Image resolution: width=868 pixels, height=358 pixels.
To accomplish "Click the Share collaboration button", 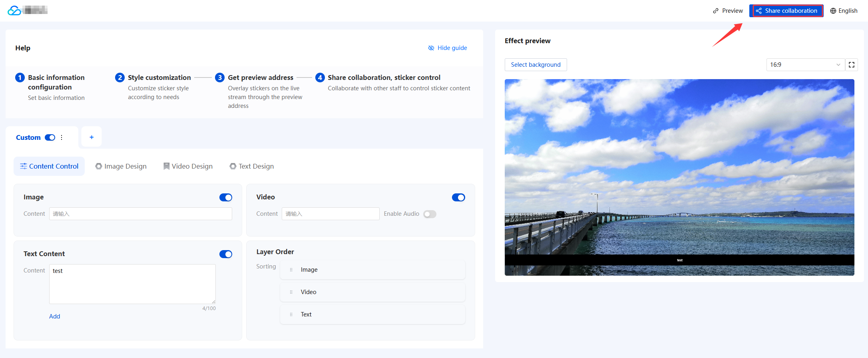I will [786, 11].
